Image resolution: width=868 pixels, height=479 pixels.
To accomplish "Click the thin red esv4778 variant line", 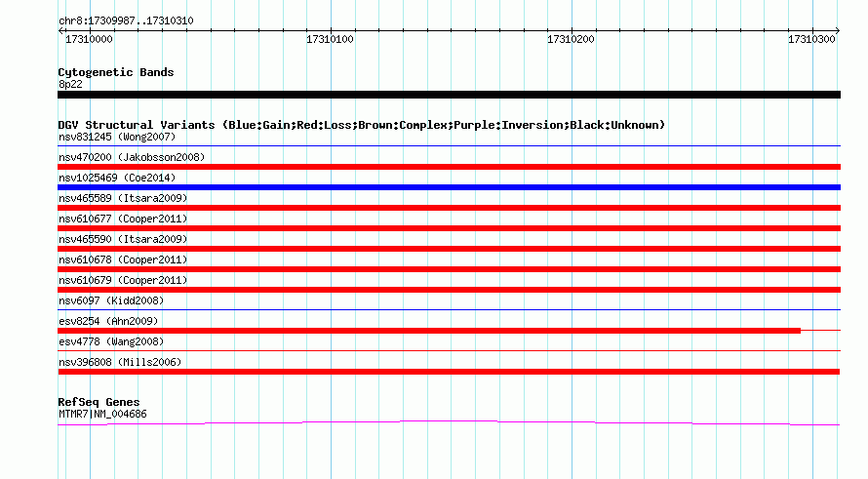I will tap(449, 350).
